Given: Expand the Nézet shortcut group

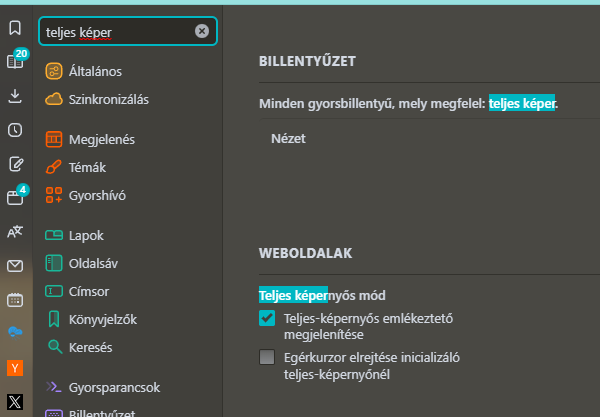Looking at the screenshot, I should 288,138.
